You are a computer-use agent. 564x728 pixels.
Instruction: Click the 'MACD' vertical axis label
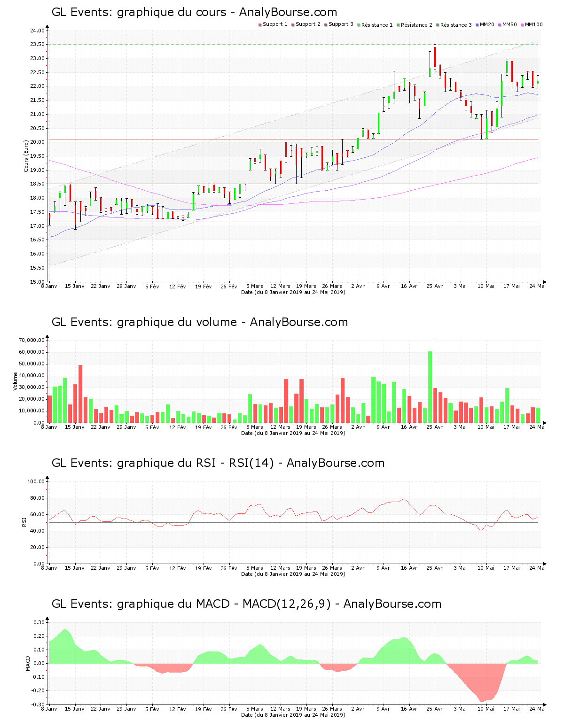tap(28, 663)
